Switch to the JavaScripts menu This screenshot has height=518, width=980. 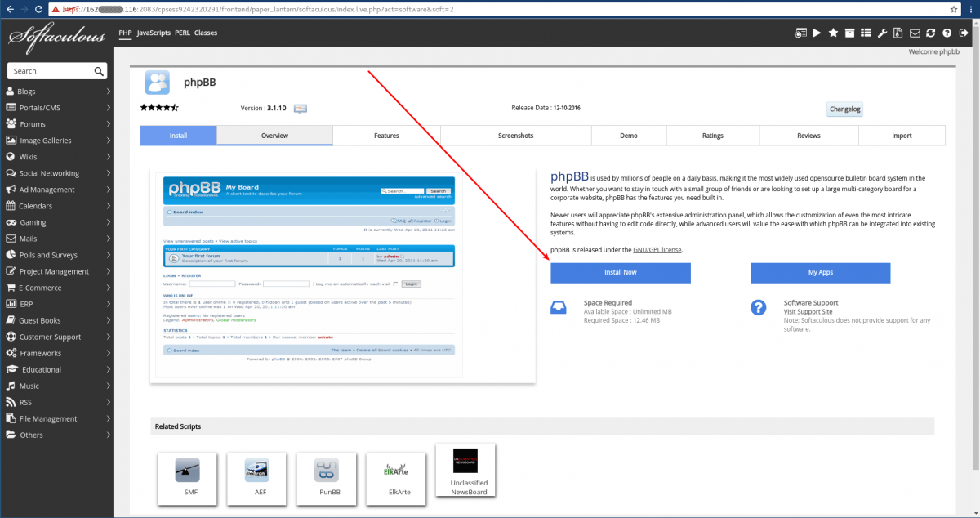(x=154, y=33)
